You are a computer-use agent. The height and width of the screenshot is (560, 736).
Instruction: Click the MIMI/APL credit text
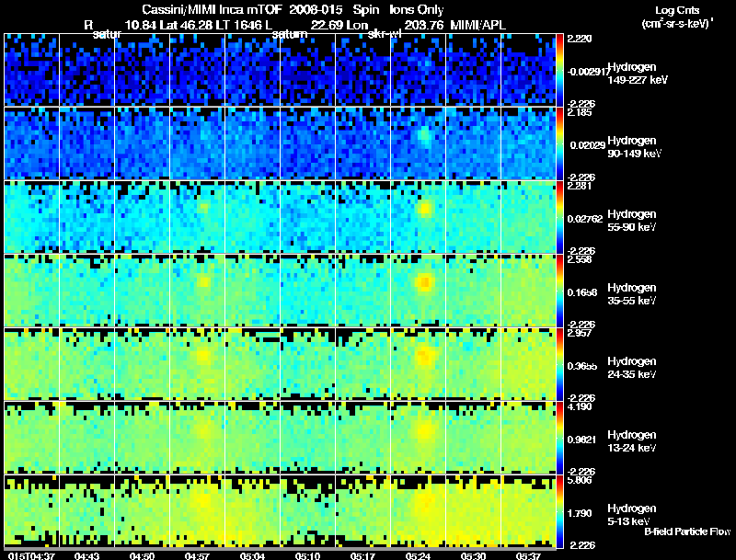click(x=477, y=25)
